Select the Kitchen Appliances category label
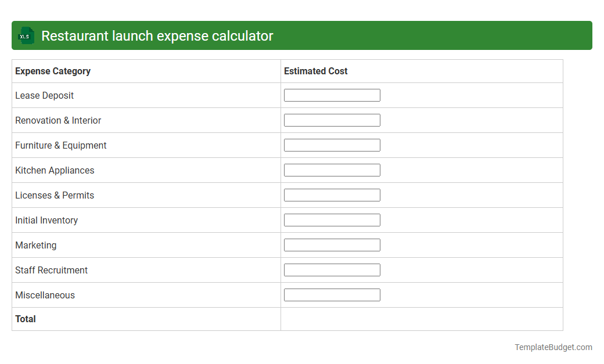The image size is (604, 364). click(55, 170)
